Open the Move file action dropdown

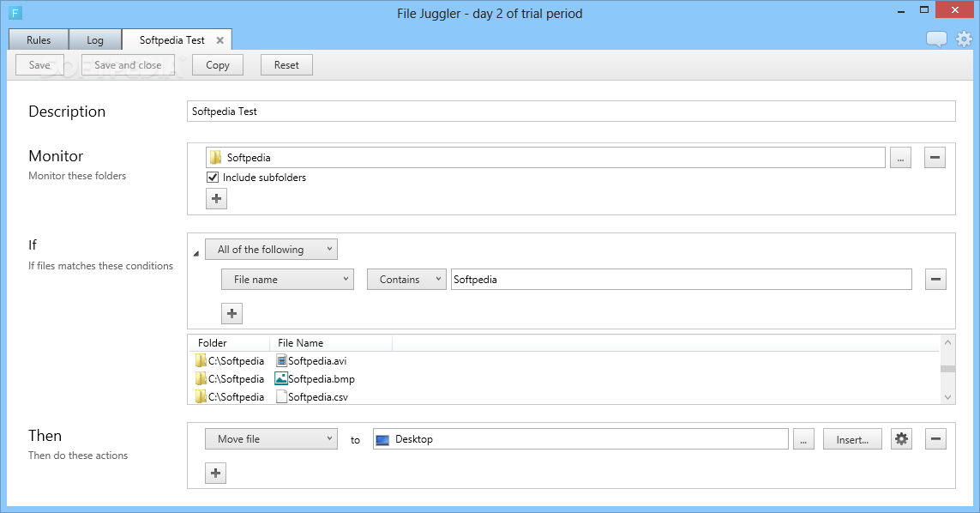(271, 439)
